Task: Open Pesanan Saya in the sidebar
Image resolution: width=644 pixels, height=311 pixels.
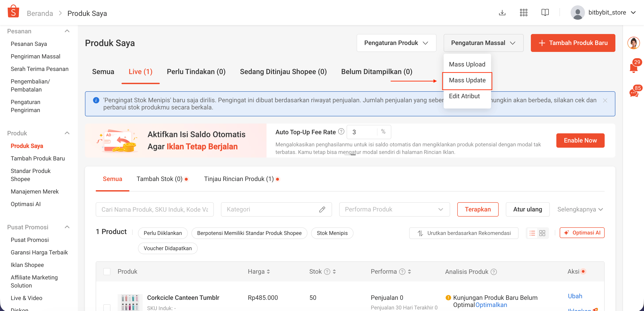Action: coord(29,44)
